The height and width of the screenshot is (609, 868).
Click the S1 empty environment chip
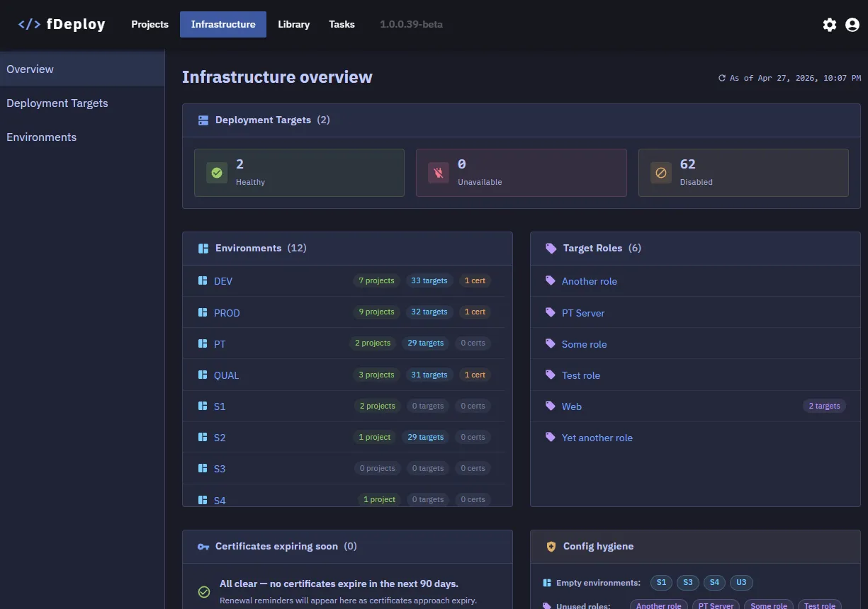[661, 583]
